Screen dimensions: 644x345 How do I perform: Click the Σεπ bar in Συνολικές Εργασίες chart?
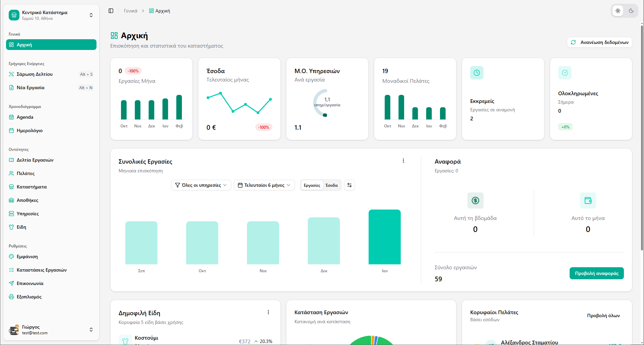(141, 243)
